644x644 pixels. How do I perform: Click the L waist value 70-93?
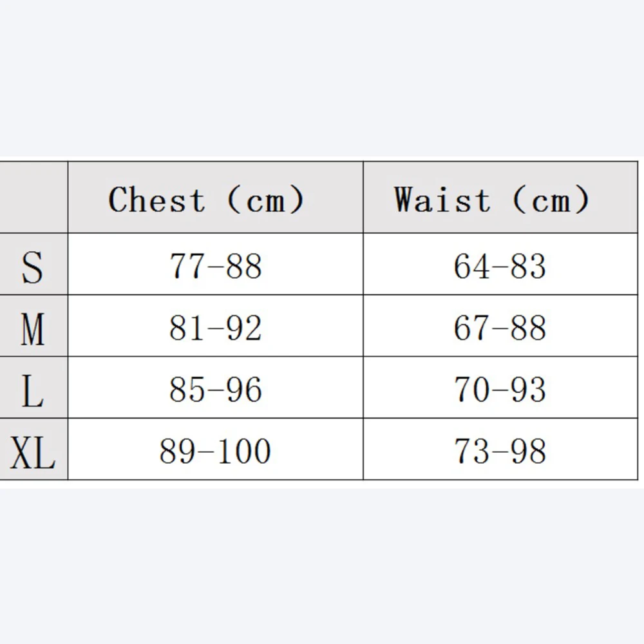click(x=500, y=390)
